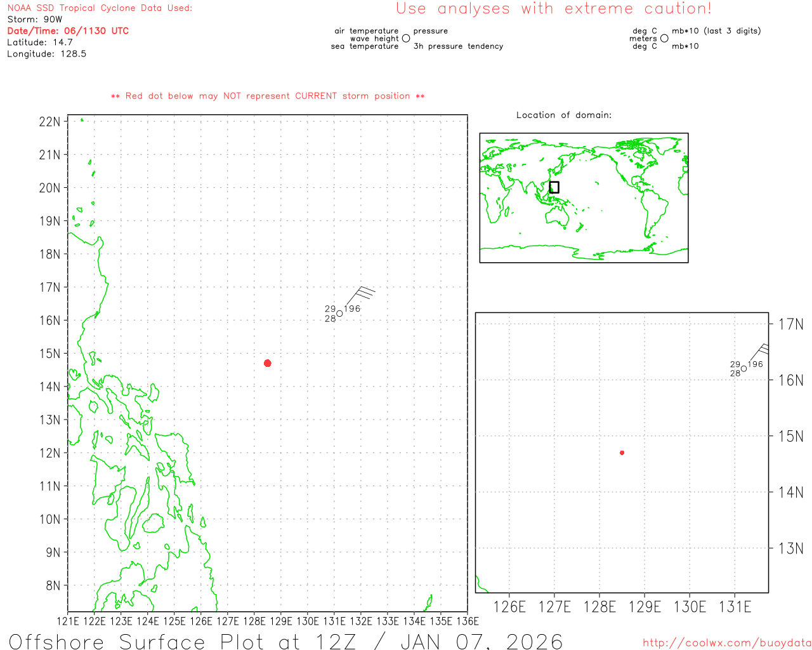Click the 17N label on inset map
The width and height of the screenshot is (812, 650).
click(790, 324)
